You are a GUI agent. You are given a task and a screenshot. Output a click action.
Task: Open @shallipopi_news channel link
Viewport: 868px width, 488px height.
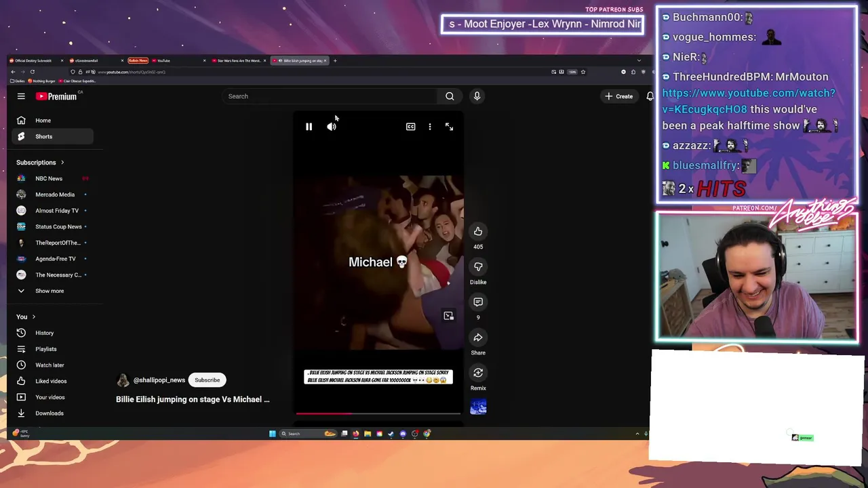click(159, 380)
